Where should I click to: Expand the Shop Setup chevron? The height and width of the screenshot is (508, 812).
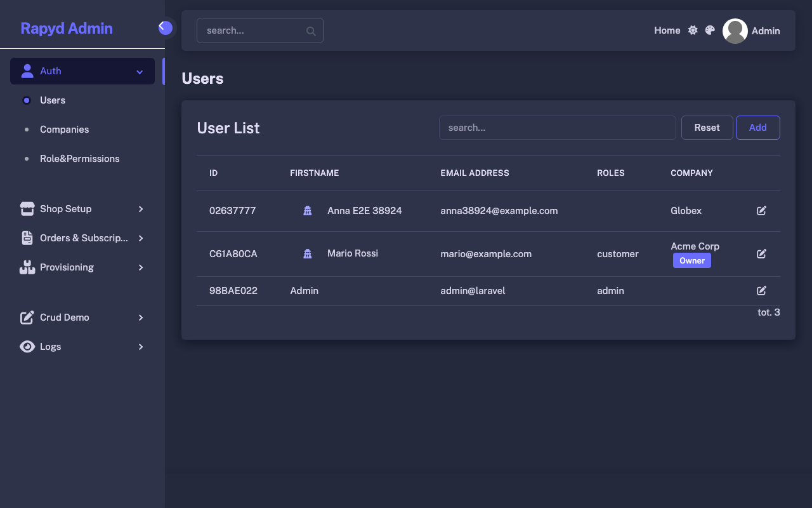[x=141, y=209]
